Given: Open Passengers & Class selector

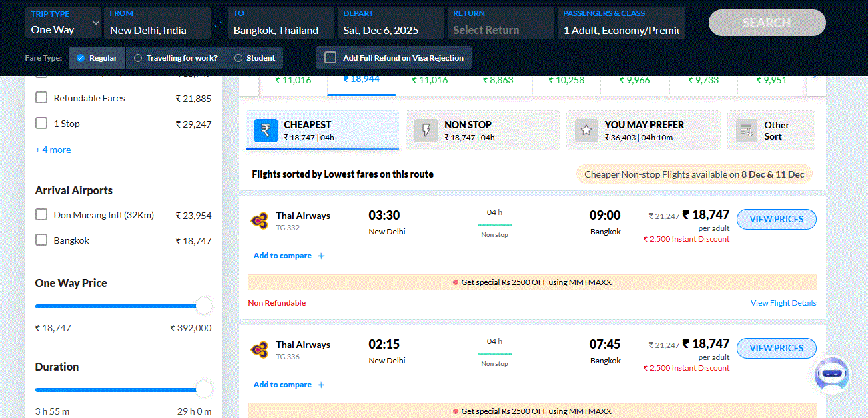Looking at the screenshot, I should (x=620, y=23).
